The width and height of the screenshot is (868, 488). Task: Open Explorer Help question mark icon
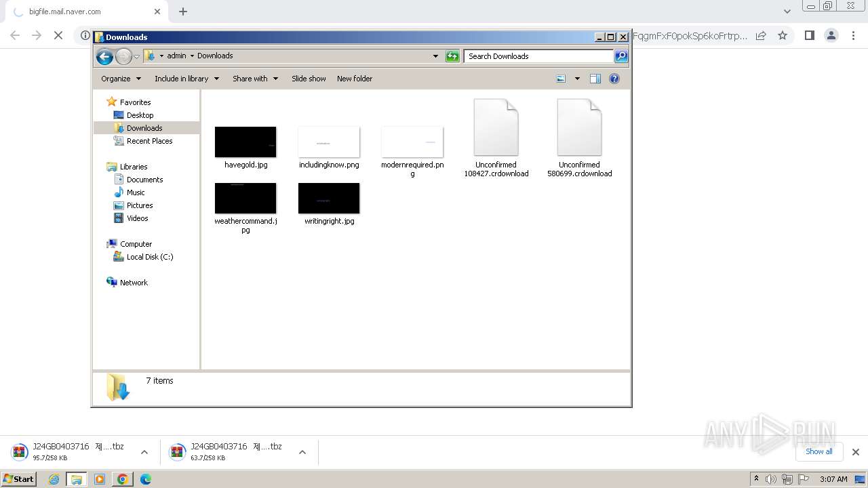pos(614,79)
